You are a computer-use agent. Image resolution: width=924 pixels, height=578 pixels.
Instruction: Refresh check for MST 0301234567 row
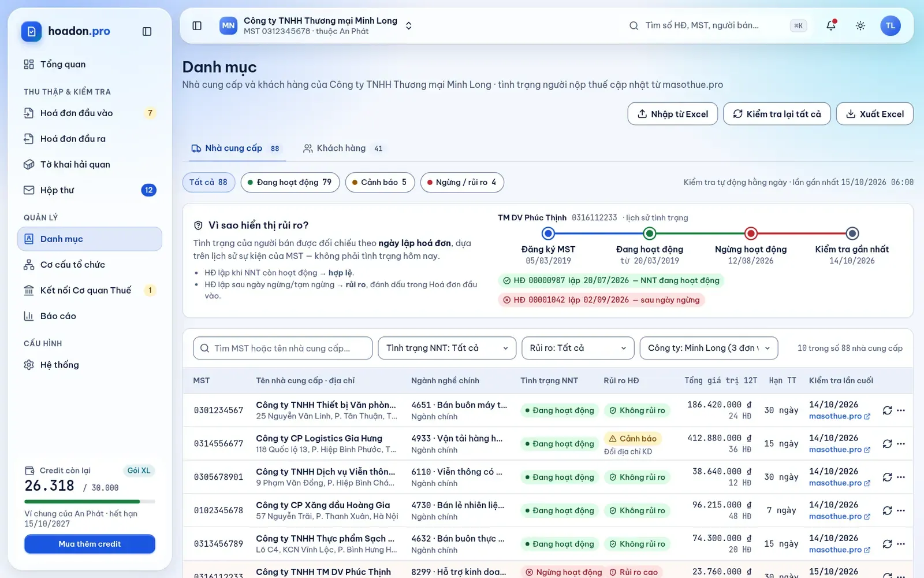[x=887, y=410]
